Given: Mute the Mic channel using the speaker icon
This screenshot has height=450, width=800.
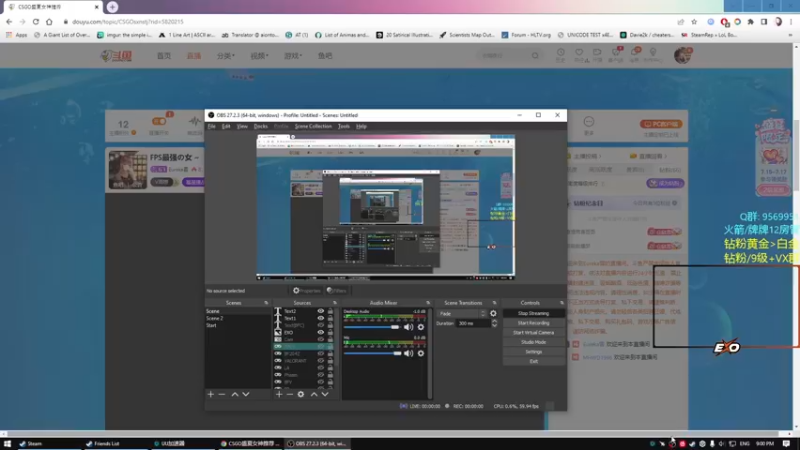Looking at the screenshot, I should (x=409, y=353).
